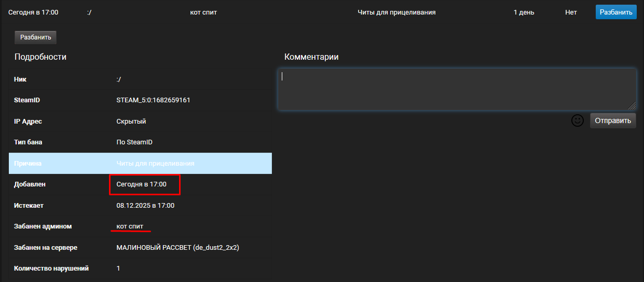The width and height of the screenshot is (644, 282).
Task: Click Читы для прицеливания in top row
Action: click(x=396, y=12)
